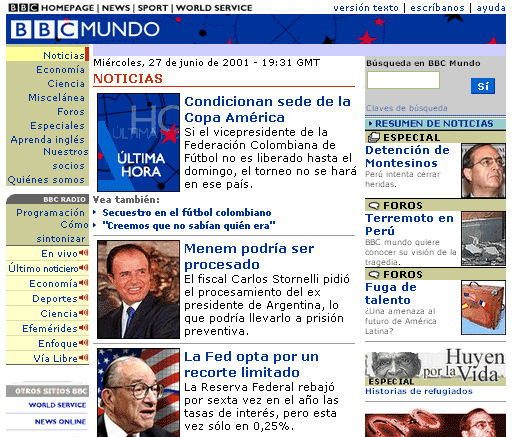Click the BBC Mundo logo
Screen dimensions: 512x437
[x=85, y=29]
